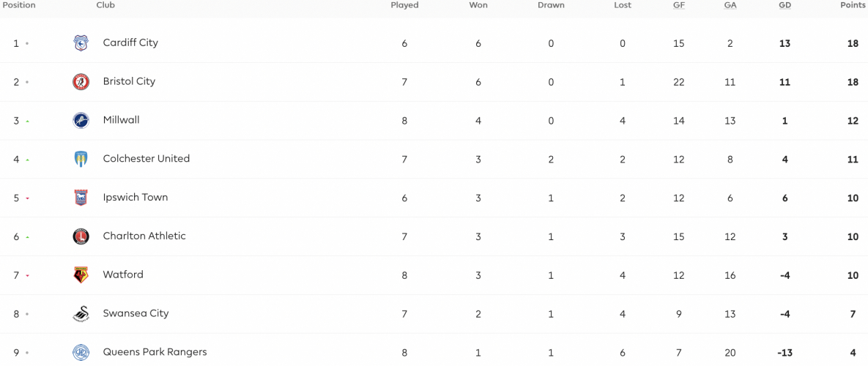Click the red down arrow beside Ipswich's position
868x366 pixels.
click(x=27, y=198)
